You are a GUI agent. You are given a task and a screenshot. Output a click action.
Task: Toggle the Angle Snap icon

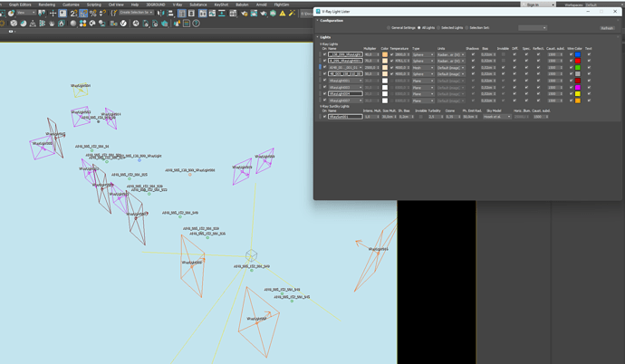(83, 14)
